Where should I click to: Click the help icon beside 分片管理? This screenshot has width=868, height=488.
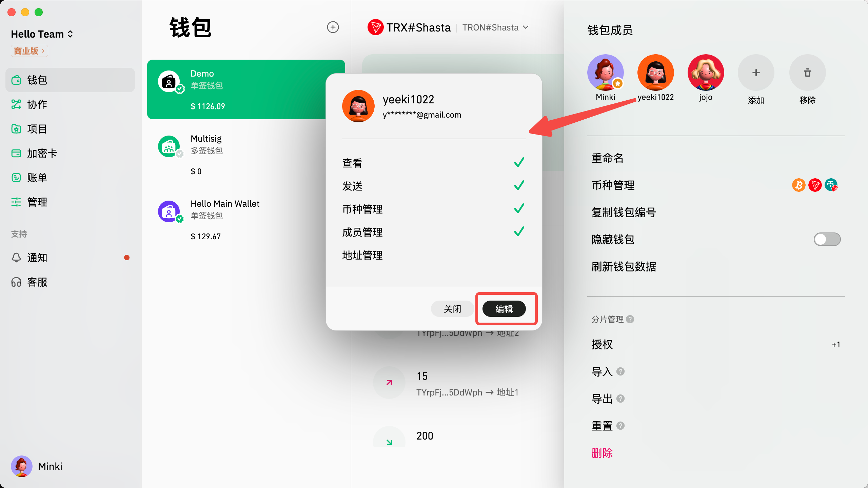(630, 319)
